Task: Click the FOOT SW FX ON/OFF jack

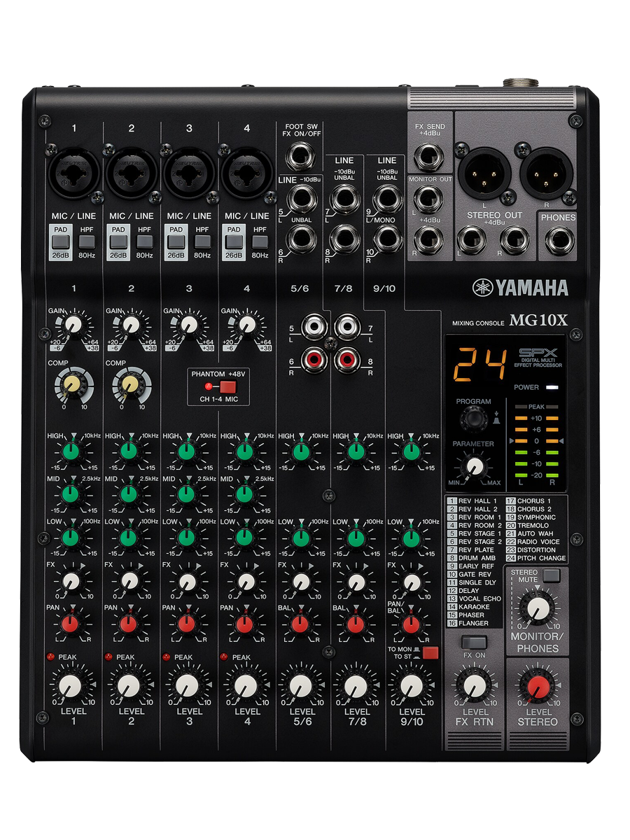Action: (303, 155)
